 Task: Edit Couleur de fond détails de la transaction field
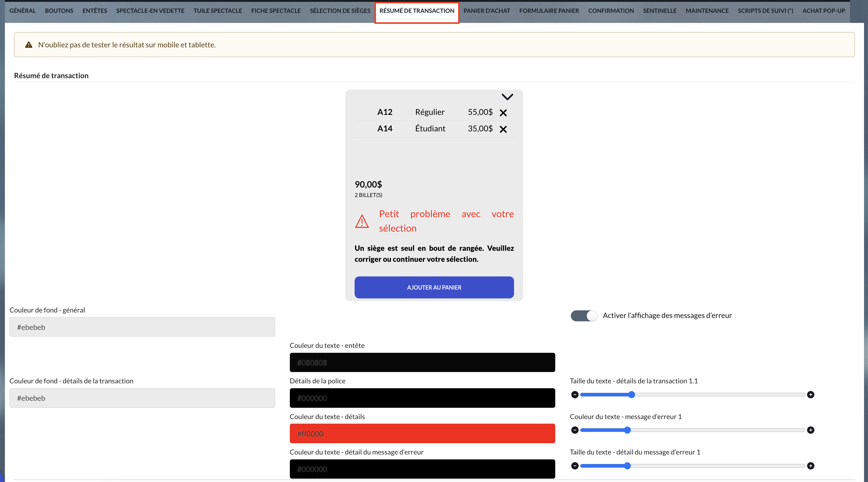[x=142, y=398]
